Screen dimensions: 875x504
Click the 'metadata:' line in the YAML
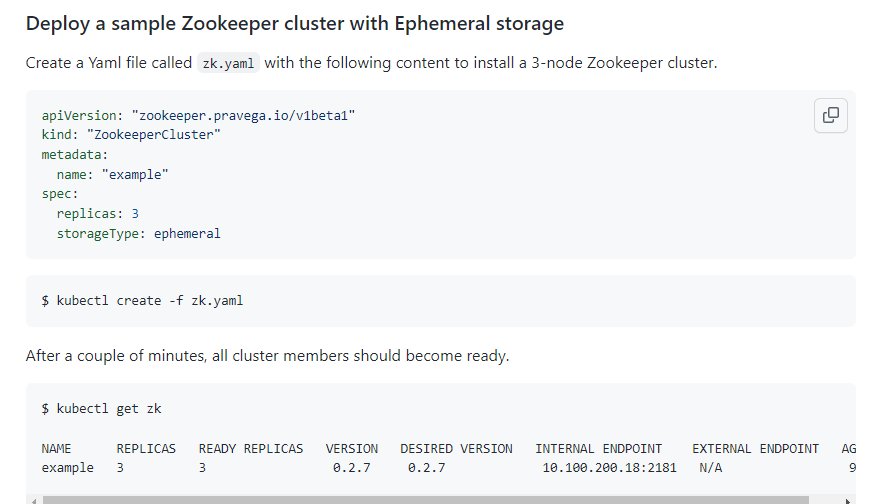(74, 155)
